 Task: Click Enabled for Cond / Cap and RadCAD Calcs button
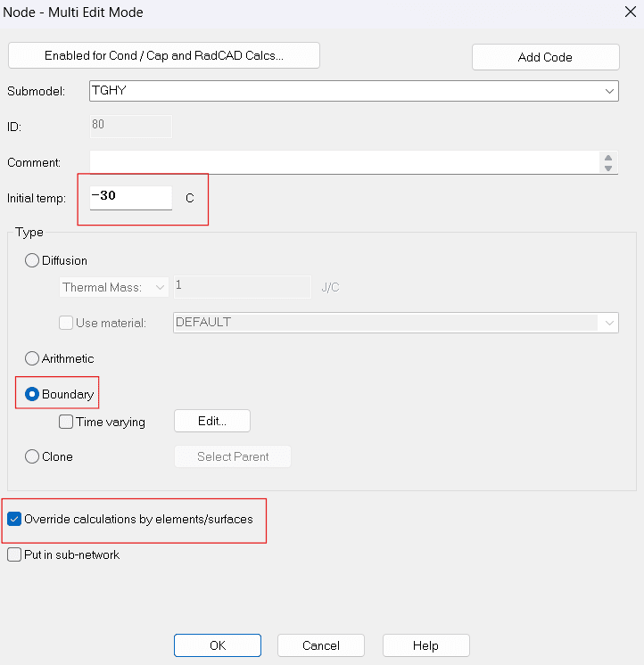[164, 55]
